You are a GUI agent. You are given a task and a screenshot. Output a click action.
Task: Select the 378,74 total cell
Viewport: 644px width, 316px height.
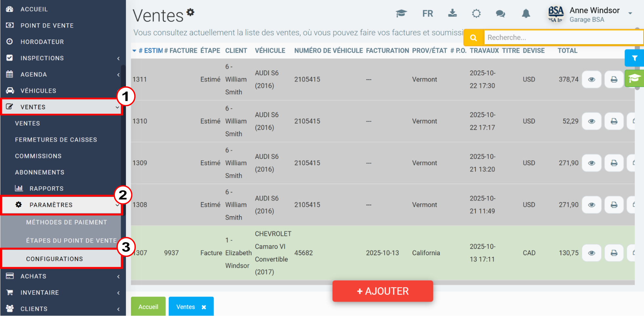(x=569, y=79)
